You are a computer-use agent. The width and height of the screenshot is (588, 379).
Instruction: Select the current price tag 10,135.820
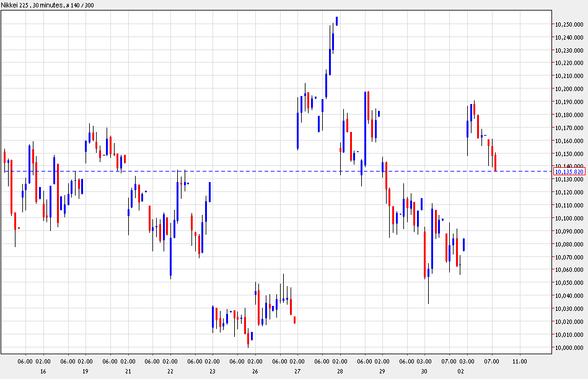tap(569, 172)
